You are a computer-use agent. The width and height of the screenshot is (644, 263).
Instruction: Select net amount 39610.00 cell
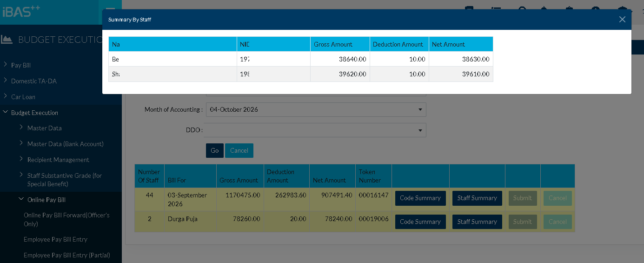[461, 74]
